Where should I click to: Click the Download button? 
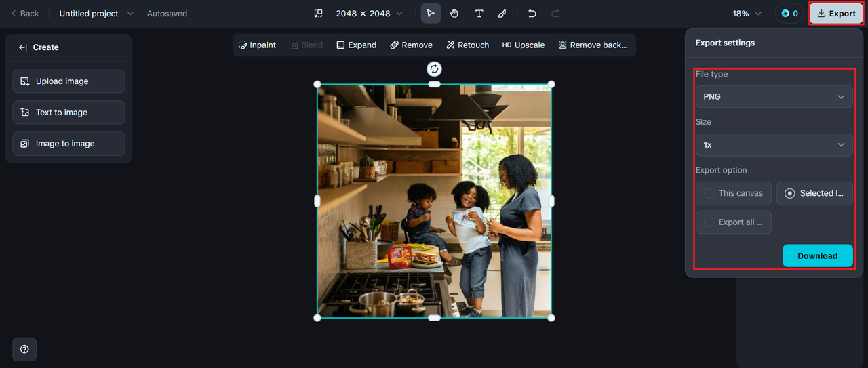point(817,255)
